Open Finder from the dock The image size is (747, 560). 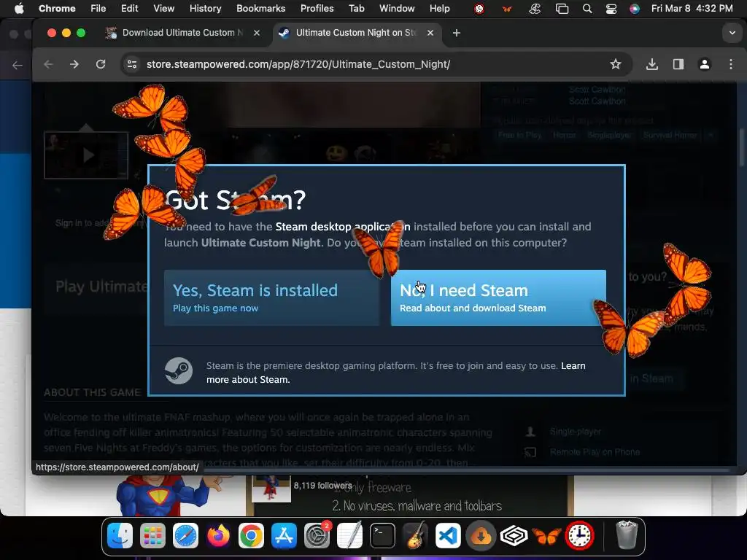[x=120, y=536]
